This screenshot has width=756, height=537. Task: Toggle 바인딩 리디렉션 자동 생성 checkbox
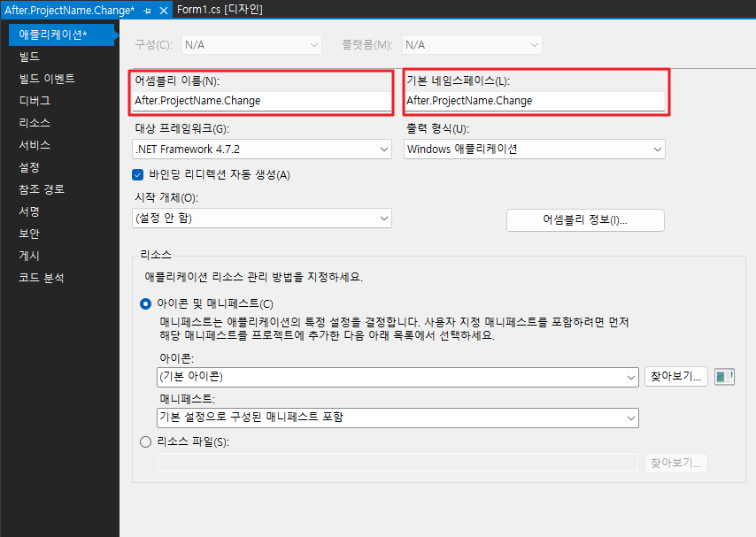[x=138, y=174]
